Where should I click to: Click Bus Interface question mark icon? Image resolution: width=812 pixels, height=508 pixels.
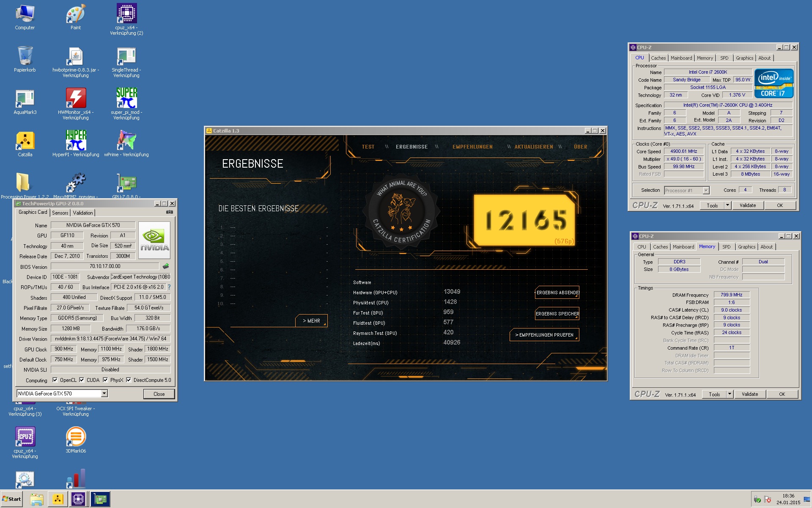coord(169,287)
